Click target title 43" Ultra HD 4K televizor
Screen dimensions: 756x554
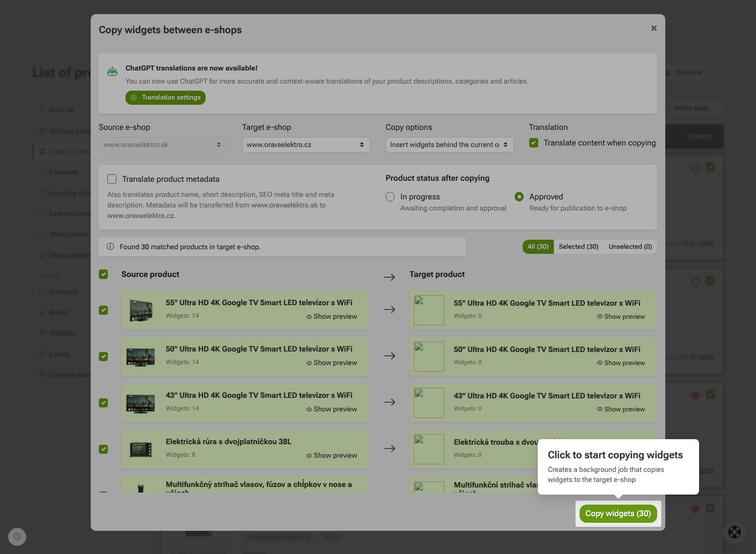tap(547, 396)
